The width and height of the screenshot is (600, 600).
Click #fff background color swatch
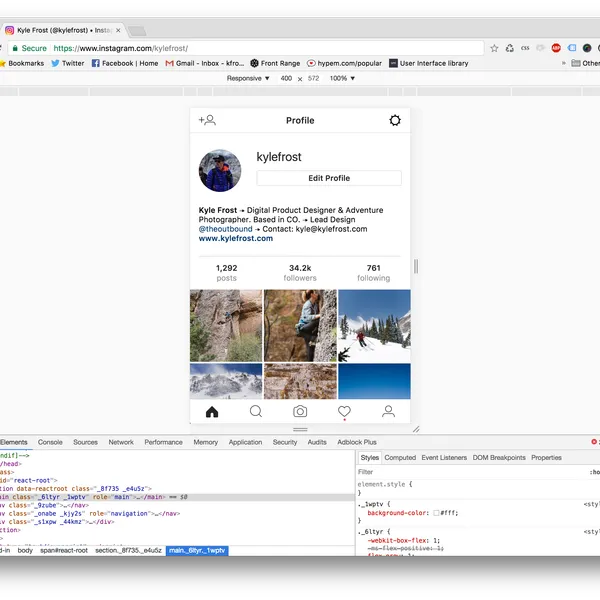(x=436, y=513)
